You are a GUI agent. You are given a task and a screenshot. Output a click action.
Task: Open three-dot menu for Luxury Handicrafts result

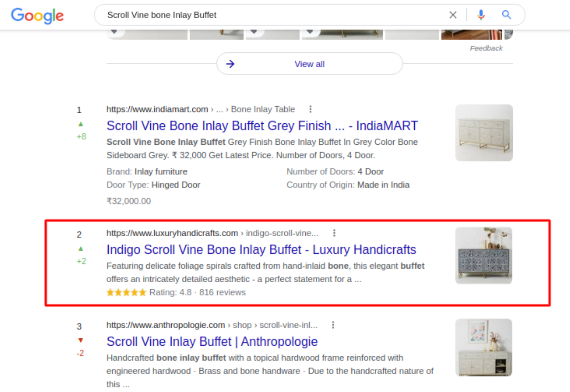pos(334,233)
